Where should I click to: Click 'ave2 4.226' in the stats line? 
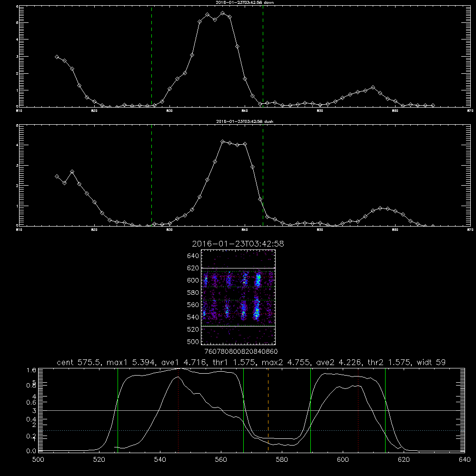pos(339,362)
